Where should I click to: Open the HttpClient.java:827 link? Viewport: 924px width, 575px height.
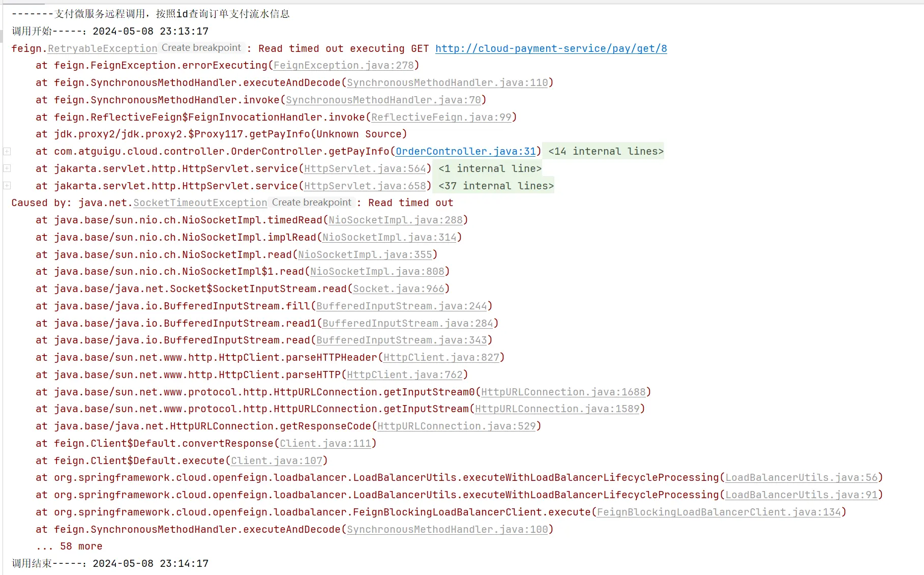tap(441, 357)
